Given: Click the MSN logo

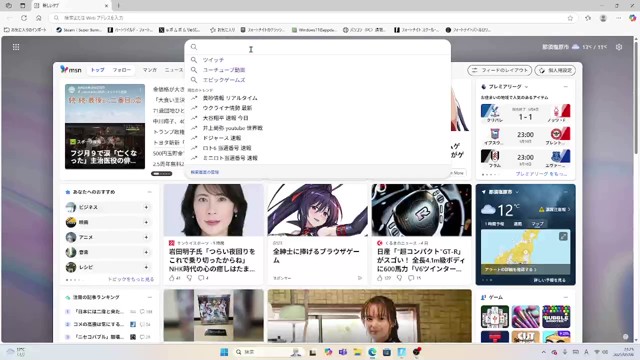Looking at the screenshot, I should pos(71,70).
